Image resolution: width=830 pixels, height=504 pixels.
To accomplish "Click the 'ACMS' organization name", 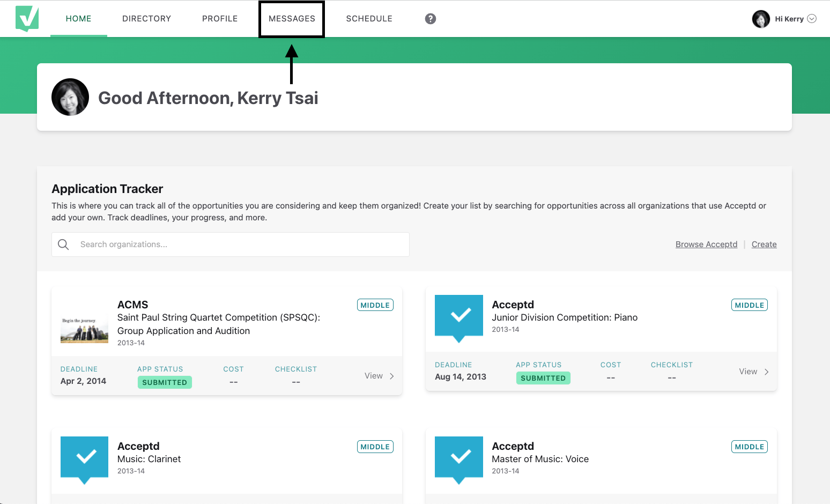I will (133, 305).
